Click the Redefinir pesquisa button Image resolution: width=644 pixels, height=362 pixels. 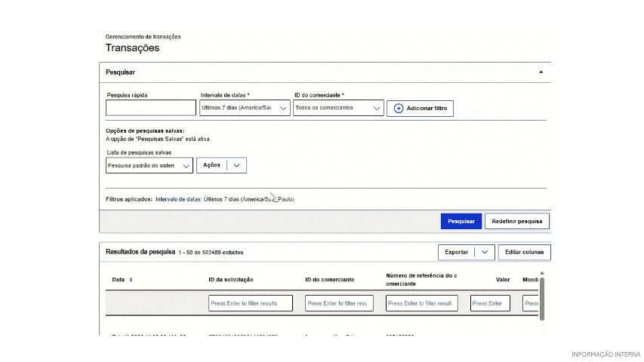click(x=516, y=221)
